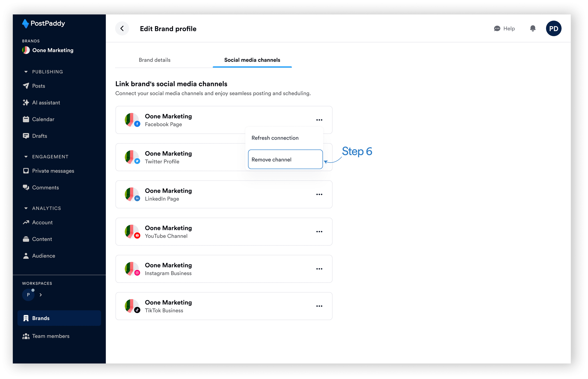Expand the workspaces chevron arrow
This screenshot has width=588, height=379.
(41, 295)
